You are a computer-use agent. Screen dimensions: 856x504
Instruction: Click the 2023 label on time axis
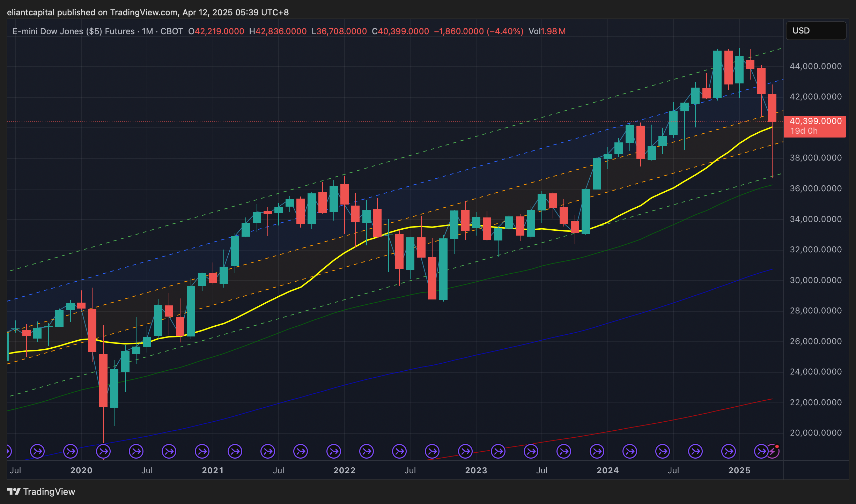(476, 470)
